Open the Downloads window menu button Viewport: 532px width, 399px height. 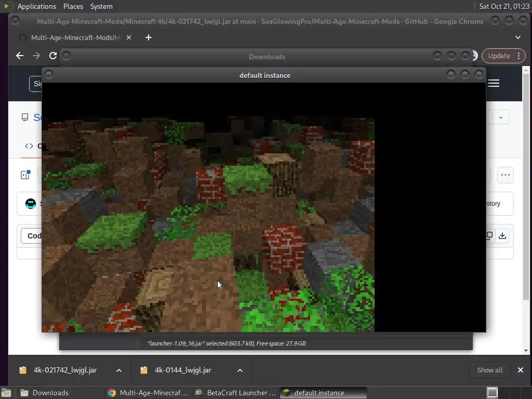coord(66,55)
